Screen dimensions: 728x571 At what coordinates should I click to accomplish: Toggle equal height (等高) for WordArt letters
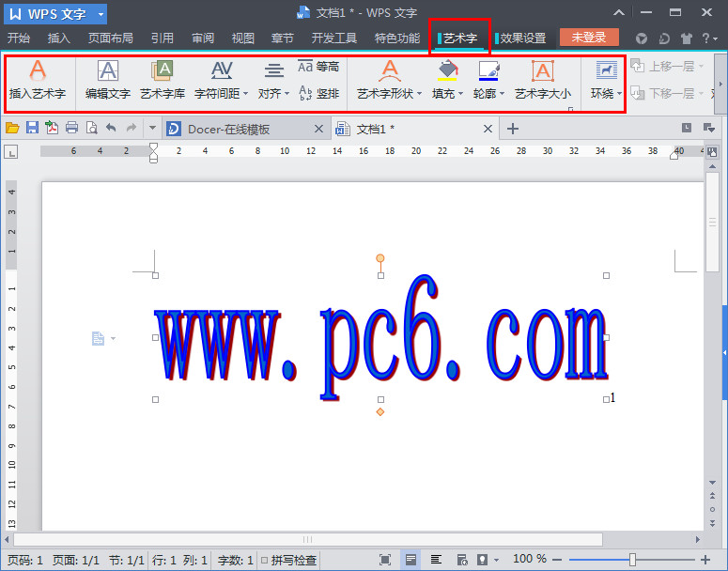318,67
